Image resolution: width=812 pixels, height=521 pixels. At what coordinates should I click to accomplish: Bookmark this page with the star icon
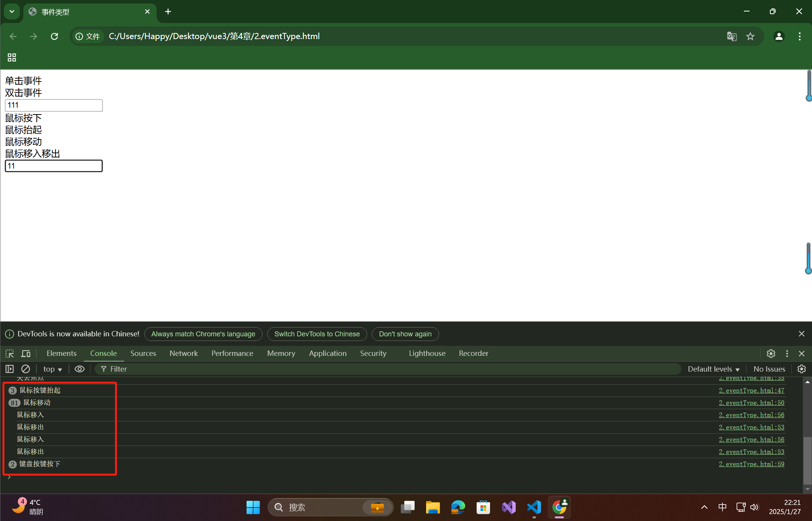(750, 36)
